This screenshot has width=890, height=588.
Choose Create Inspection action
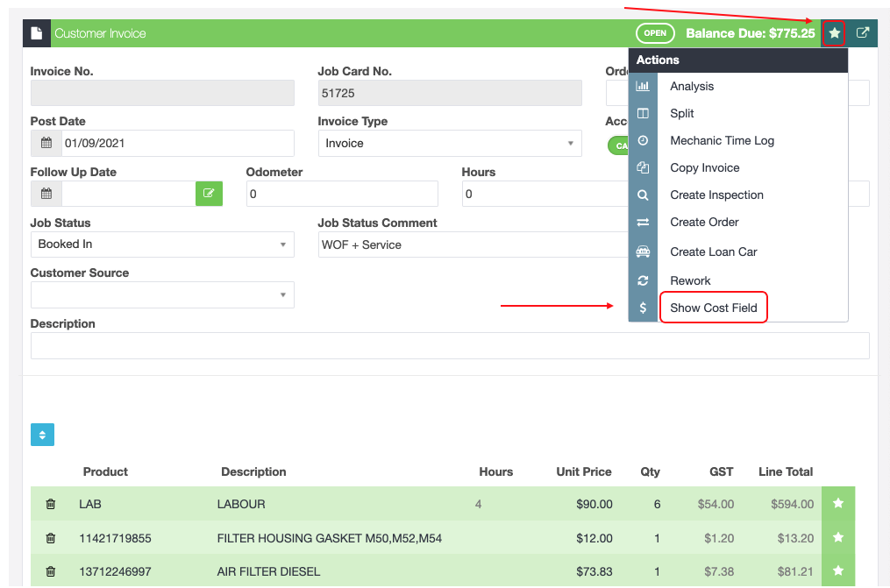[716, 195]
